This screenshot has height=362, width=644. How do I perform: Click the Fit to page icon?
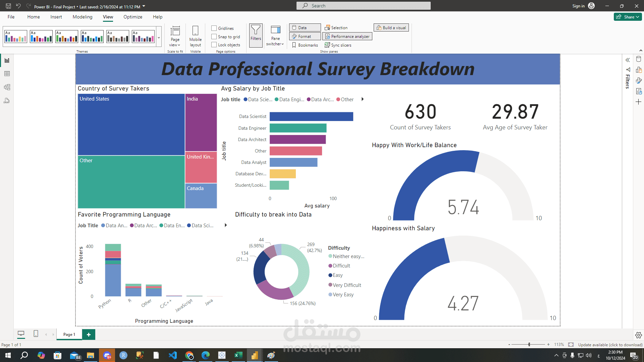571,345
